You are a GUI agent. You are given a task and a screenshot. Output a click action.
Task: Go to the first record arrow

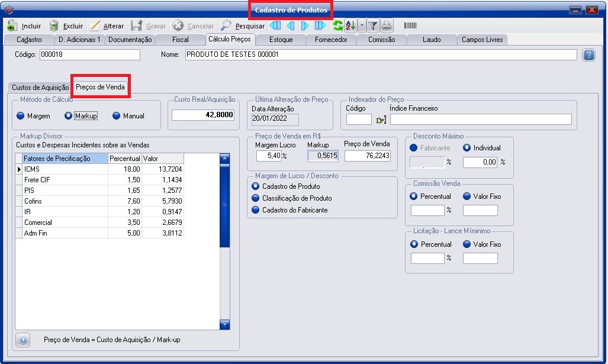(x=275, y=26)
